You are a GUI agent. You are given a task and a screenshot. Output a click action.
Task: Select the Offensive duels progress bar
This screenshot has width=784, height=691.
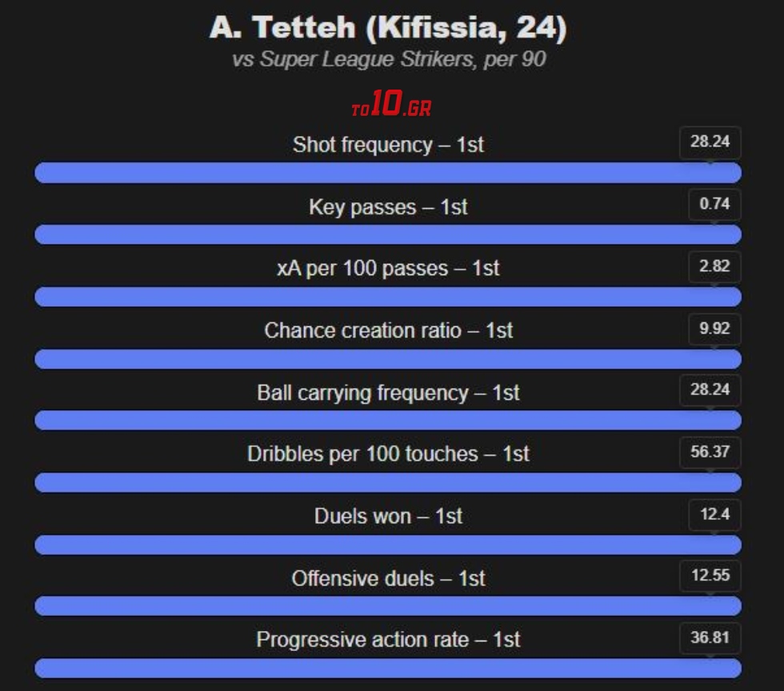(388, 606)
